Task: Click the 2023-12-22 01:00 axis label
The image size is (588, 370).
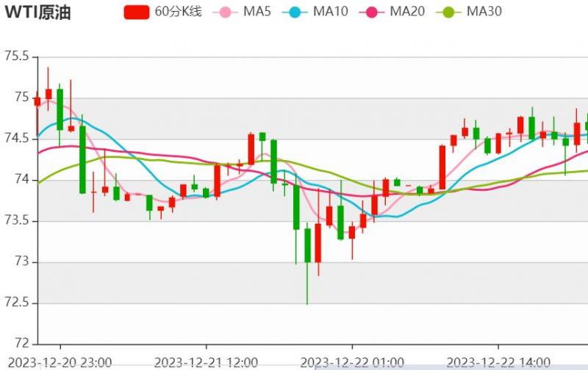Action: click(x=352, y=362)
